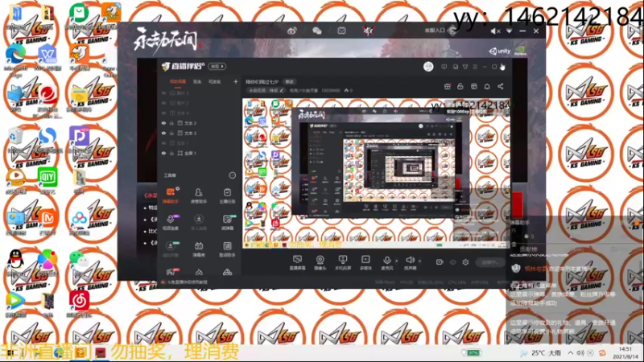Show the hidden layer 文本 4
Viewport: 644px width, 362px height.
point(164,113)
